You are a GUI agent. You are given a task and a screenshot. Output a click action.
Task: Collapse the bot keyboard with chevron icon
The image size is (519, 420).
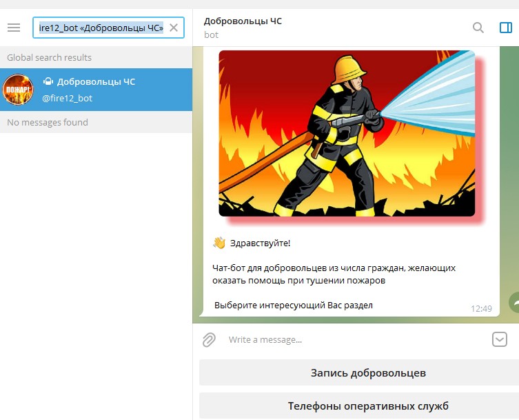click(x=500, y=339)
